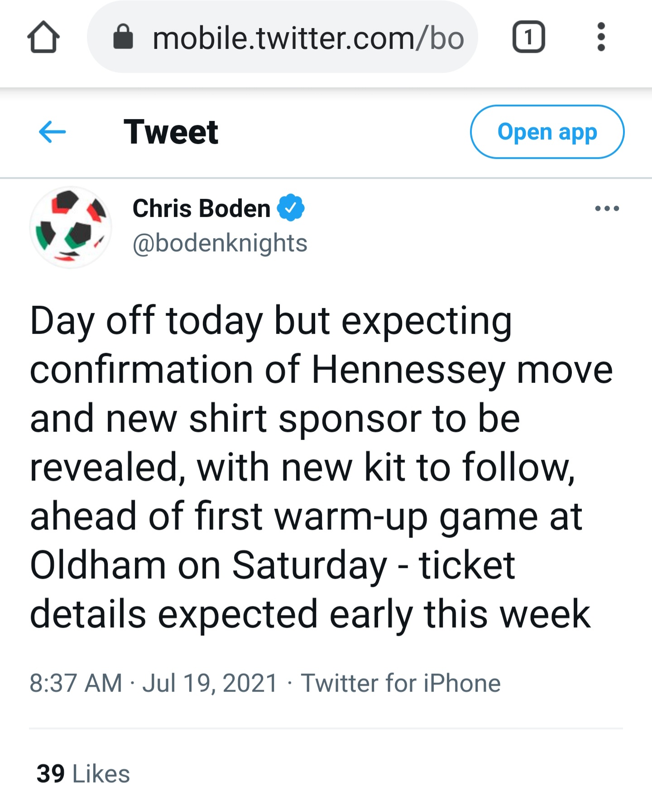Go back using the blue arrow

53,132
